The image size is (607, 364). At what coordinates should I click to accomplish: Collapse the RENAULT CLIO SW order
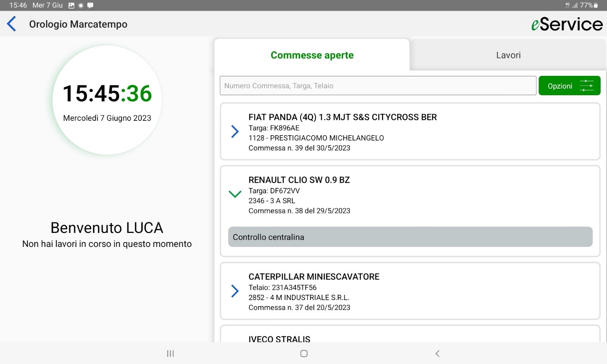pyautogui.click(x=235, y=194)
